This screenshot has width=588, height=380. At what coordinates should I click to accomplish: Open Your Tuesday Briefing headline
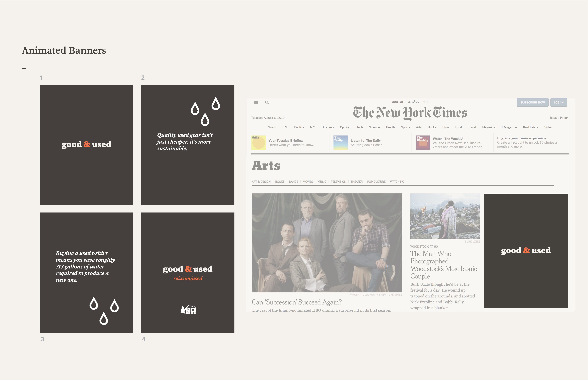pos(286,141)
